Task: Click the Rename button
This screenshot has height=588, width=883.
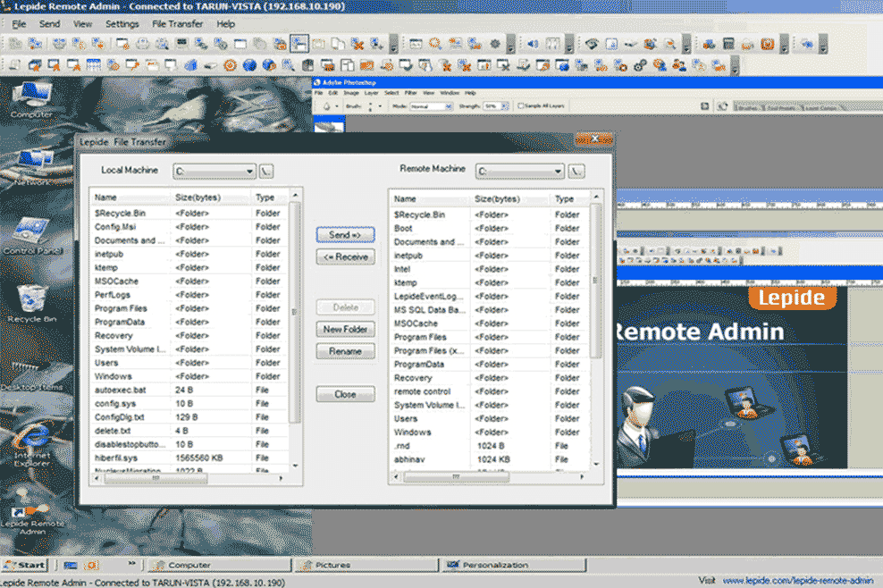Action: coord(345,351)
